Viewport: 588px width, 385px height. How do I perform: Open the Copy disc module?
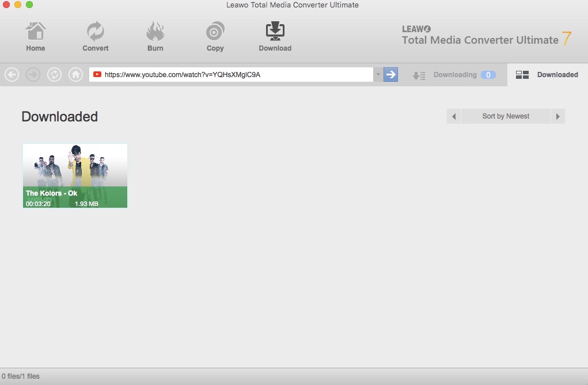pos(215,36)
